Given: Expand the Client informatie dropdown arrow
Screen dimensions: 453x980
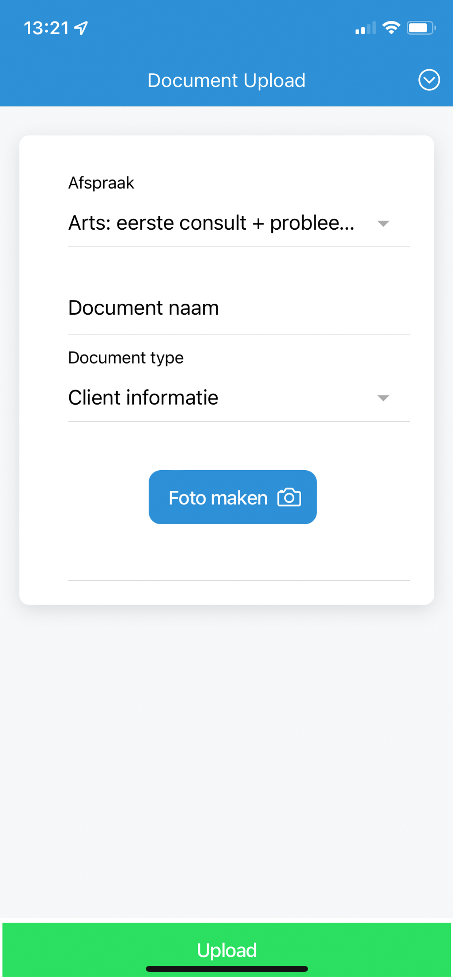Looking at the screenshot, I should pyautogui.click(x=383, y=398).
